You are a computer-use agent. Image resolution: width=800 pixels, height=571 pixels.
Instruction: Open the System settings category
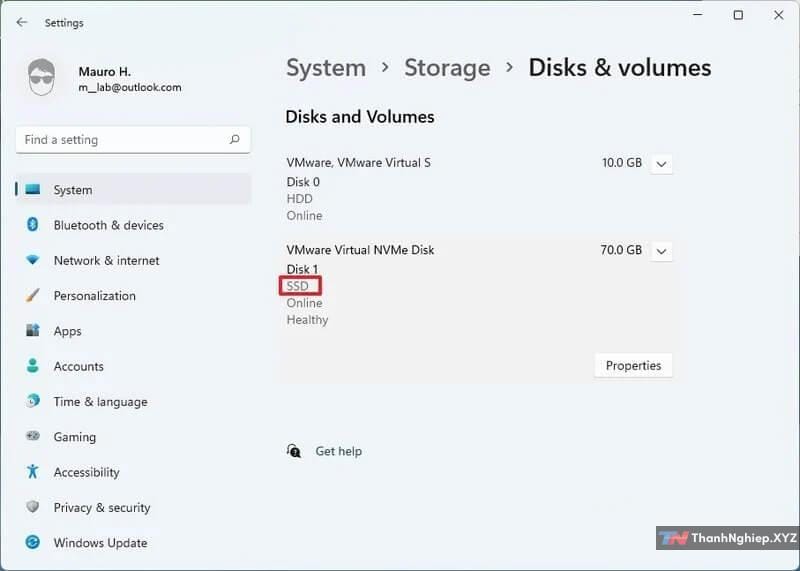pyautogui.click(x=133, y=190)
